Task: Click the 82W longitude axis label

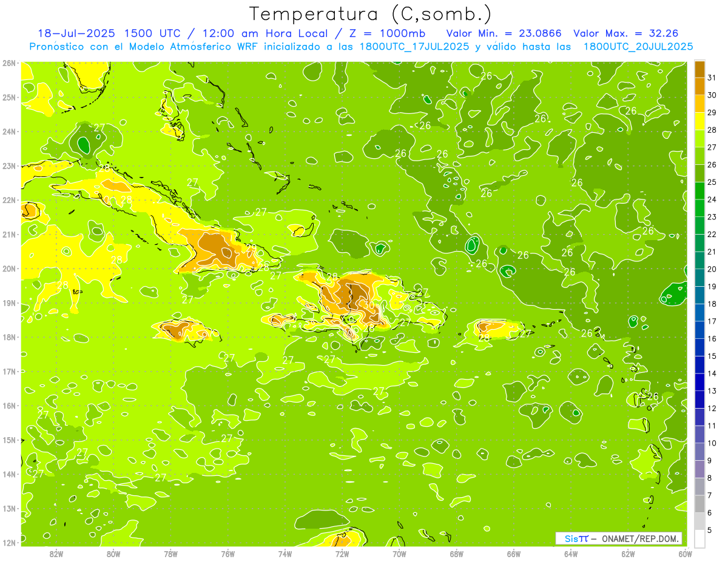Action: click(56, 554)
